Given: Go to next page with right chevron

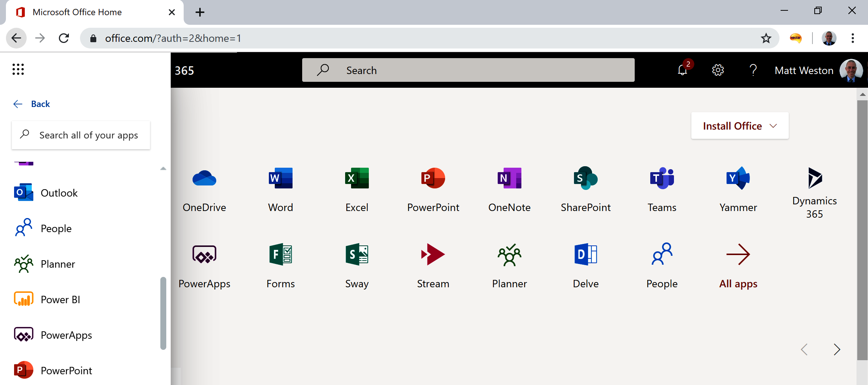Looking at the screenshot, I should pos(837,349).
